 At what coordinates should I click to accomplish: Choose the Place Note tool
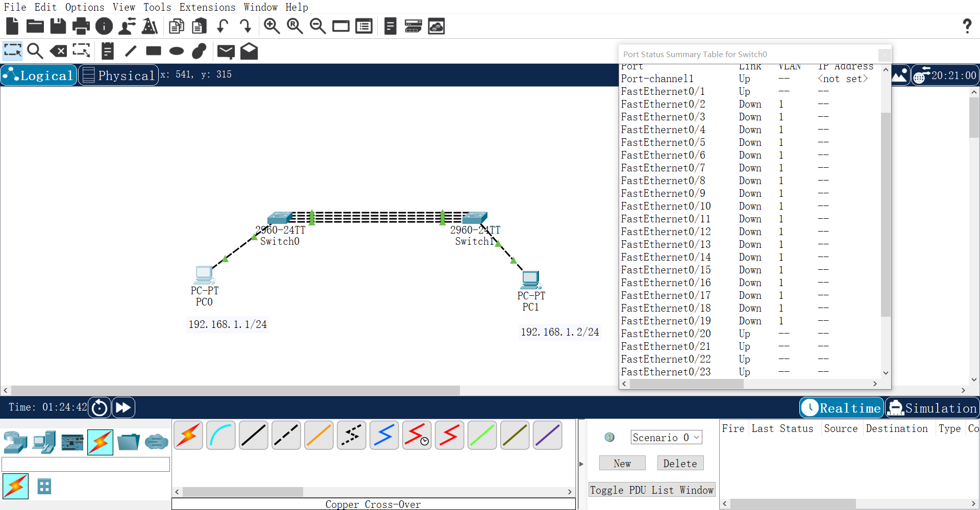(107, 51)
